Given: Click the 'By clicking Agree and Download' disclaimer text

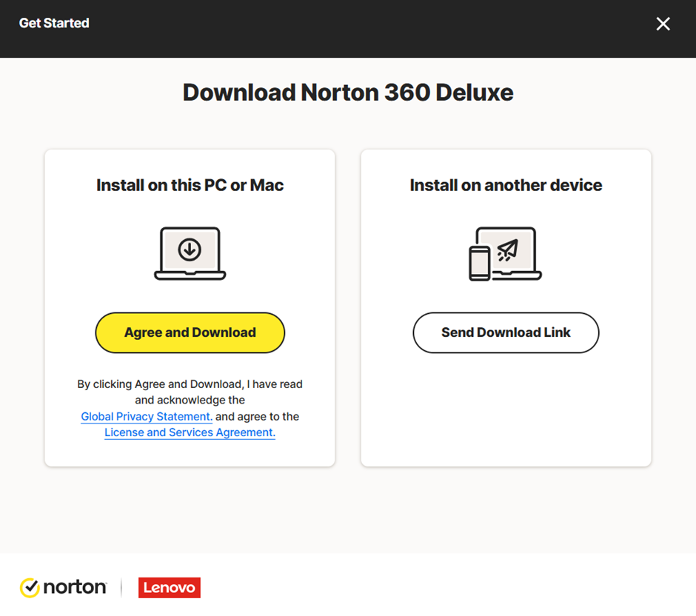Looking at the screenshot, I should pyautogui.click(x=190, y=384).
